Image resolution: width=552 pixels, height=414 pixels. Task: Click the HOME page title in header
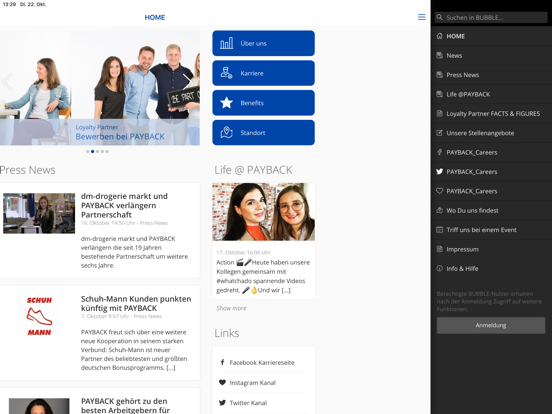coord(155,17)
